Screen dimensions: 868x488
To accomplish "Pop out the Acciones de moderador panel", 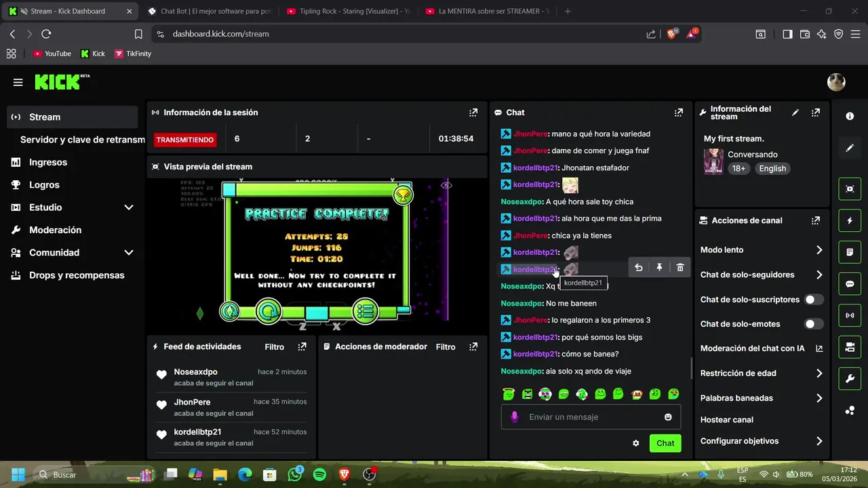I will (x=473, y=346).
